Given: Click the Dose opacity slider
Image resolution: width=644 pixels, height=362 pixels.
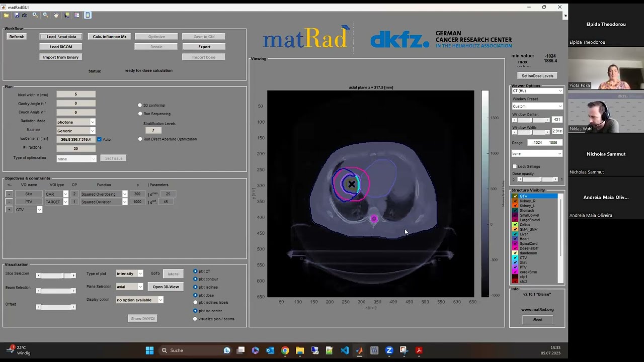Looking at the screenshot, I should tap(538, 179).
